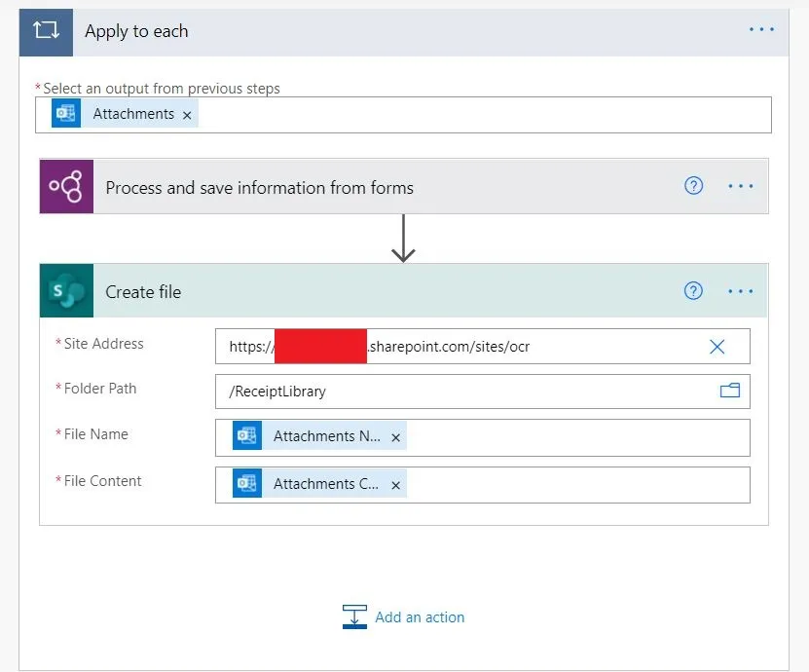Image resolution: width=809 pixels, height=672 pixels.
Task: Clear the Site Address field with the X
Action: point(717,346)
